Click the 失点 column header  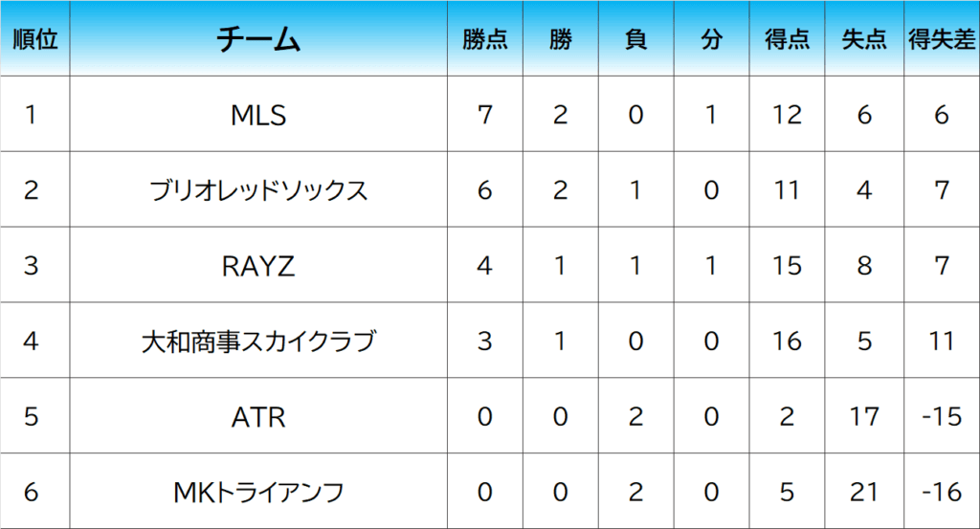(864, 39)
